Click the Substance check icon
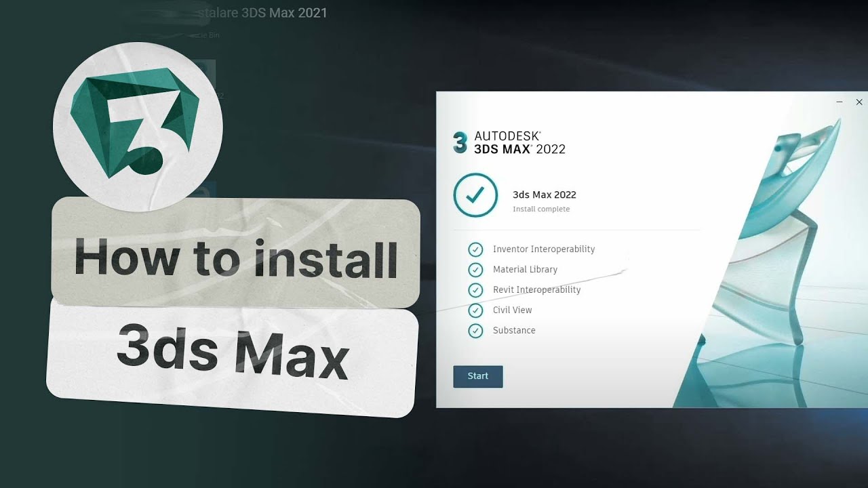 point(475,331)
